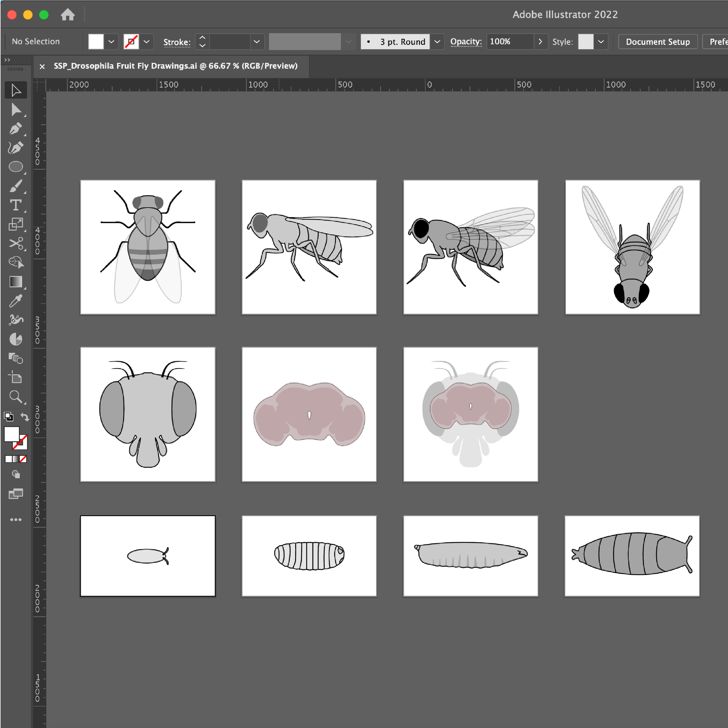Grab the Gradient tool

[16, 282]
